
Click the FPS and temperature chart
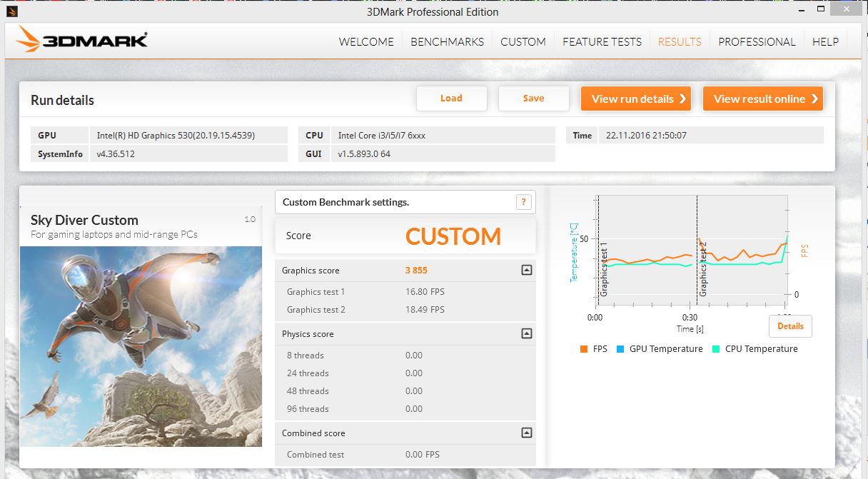(691, 251)
